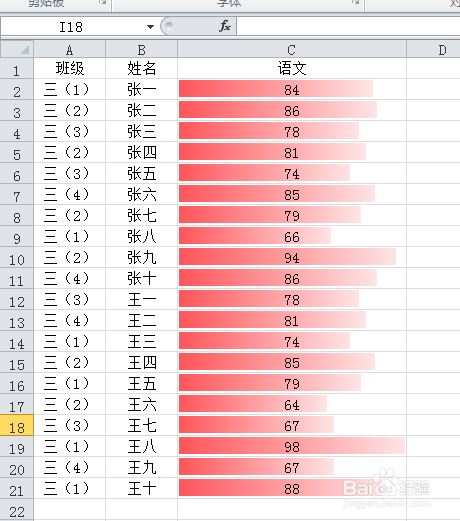Select row 5 header

[17, 153]
